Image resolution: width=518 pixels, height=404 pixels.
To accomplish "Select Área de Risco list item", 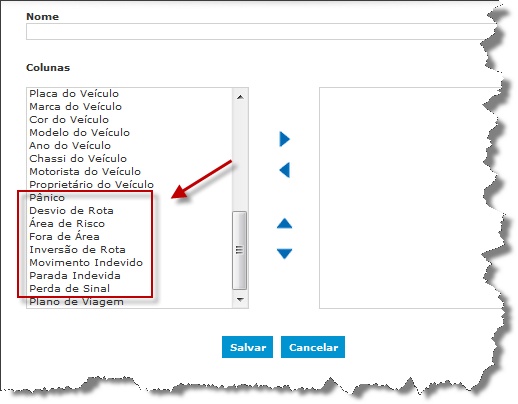I will tap(67, 224).
